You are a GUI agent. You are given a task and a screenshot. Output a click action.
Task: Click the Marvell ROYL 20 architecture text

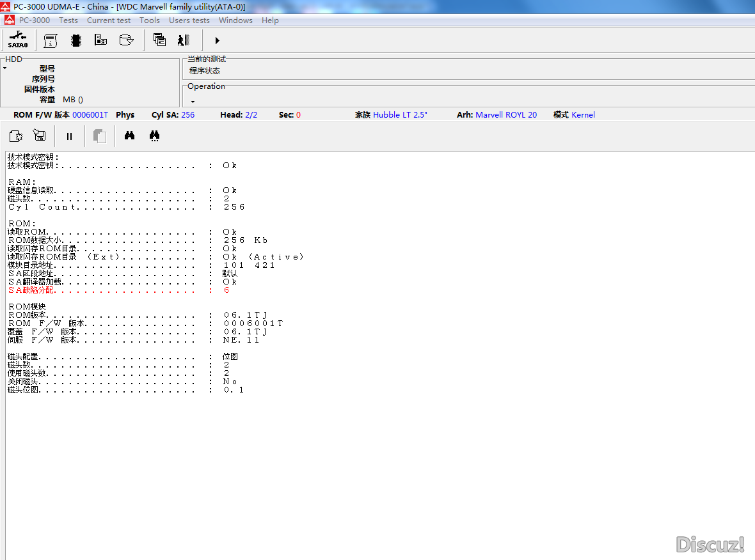click(506, 115)
